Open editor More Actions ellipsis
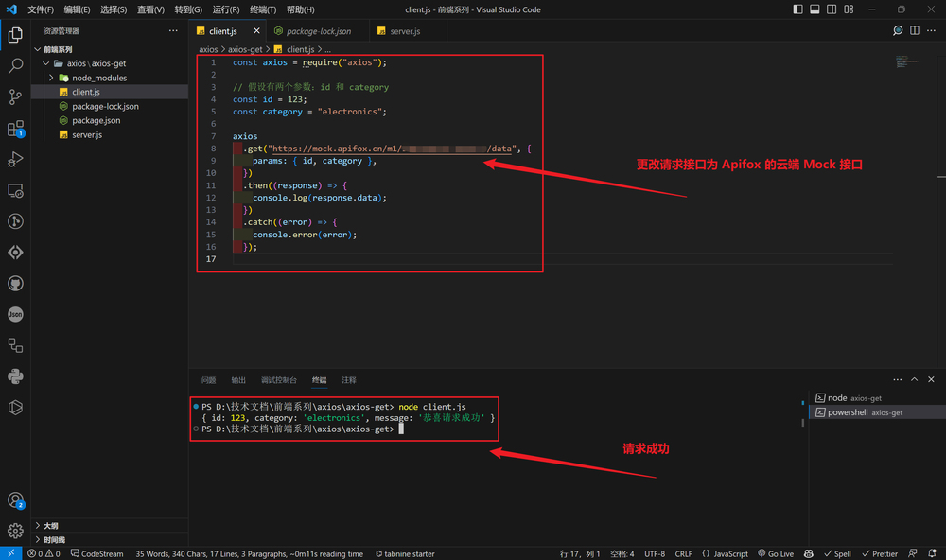946x560 pixels. point(931,31)
